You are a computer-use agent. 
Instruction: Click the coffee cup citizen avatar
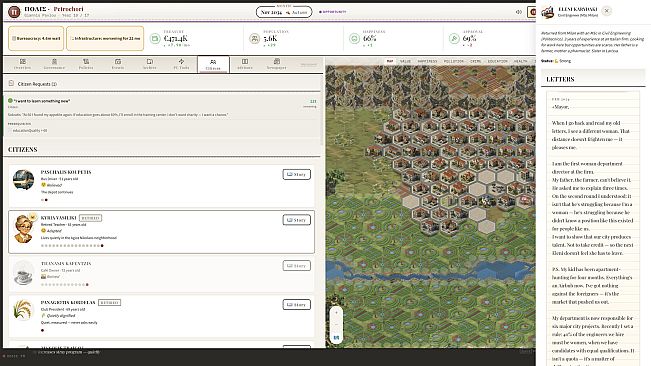(x=23, y=273)
